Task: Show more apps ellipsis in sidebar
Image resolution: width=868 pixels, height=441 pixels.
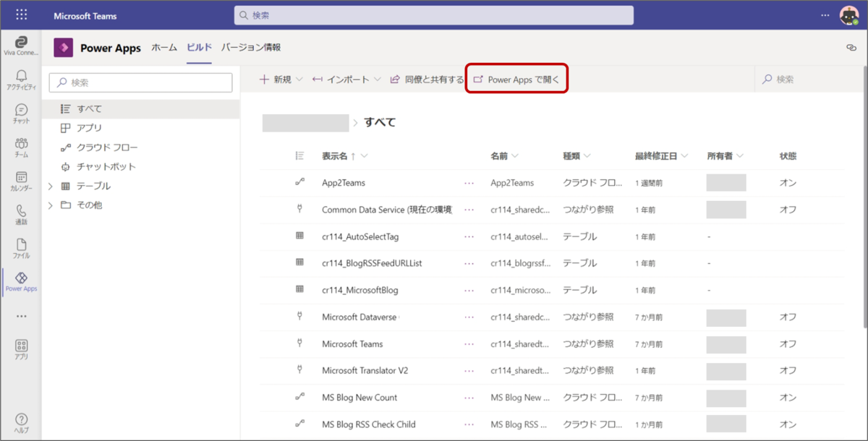Action: [x=21, y=316]
